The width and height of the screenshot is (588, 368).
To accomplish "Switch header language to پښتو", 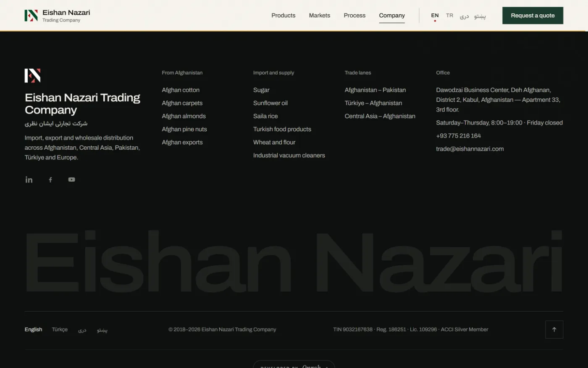I will pos(480,16).
